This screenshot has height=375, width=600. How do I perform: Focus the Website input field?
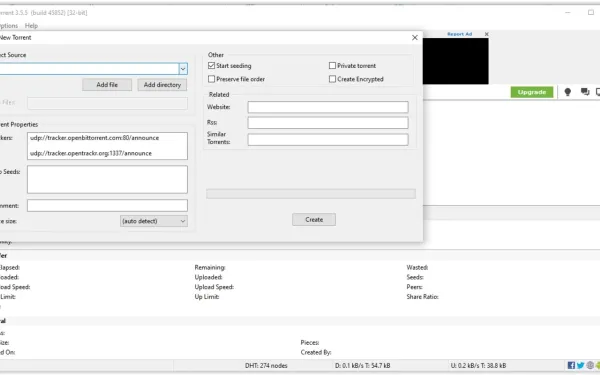[x=328, y=107]
